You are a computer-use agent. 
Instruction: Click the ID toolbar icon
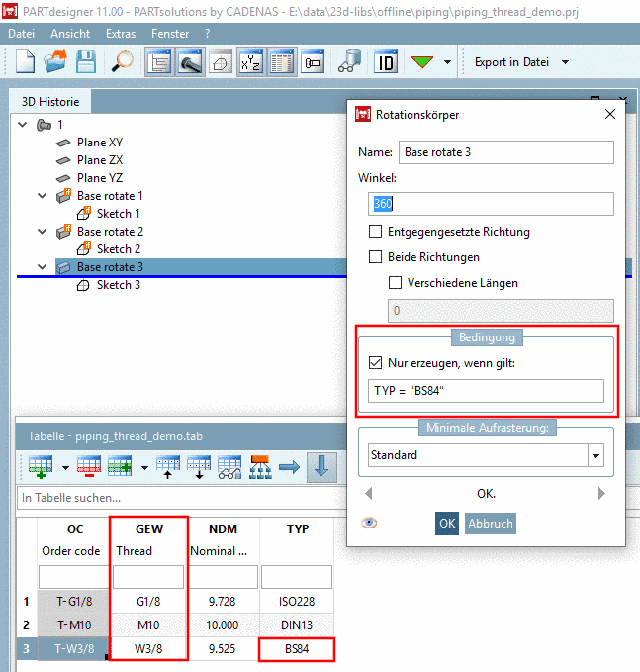pos(386,62)
